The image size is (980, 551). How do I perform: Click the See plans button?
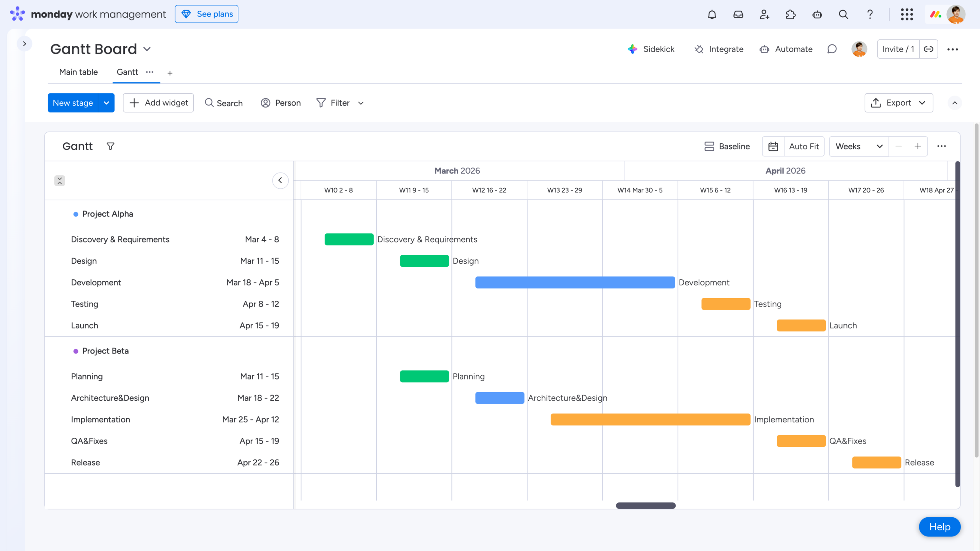pyautogui.click(x=206, y=14)
